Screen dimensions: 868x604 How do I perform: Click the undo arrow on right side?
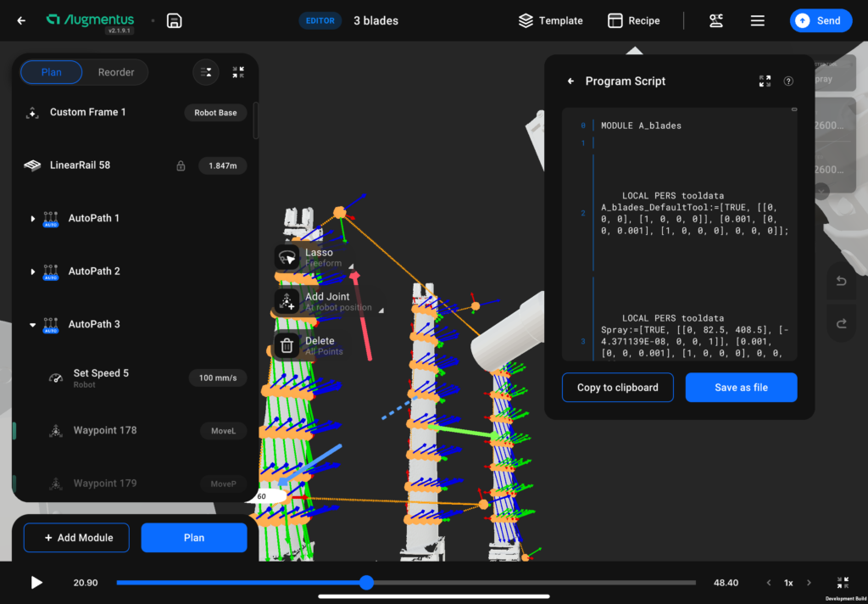point(841,282)
